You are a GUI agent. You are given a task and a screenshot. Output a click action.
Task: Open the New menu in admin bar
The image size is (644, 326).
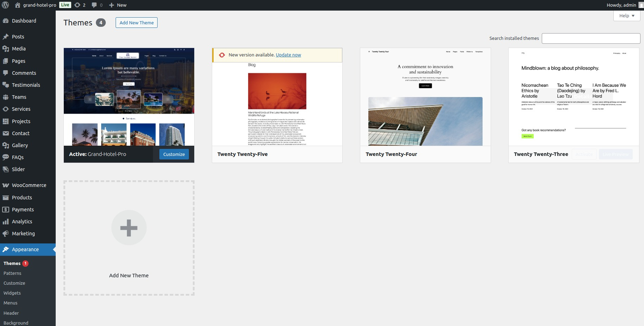(117, 5)
